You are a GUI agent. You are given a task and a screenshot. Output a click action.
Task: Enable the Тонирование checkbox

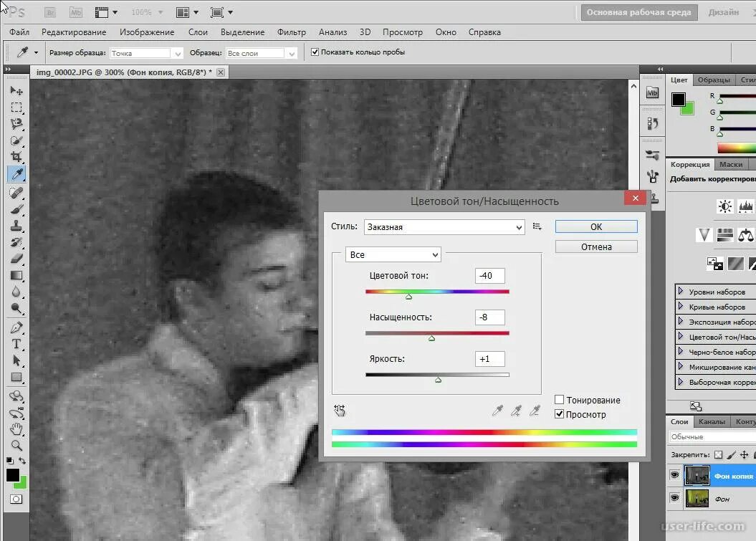[559, 400]
